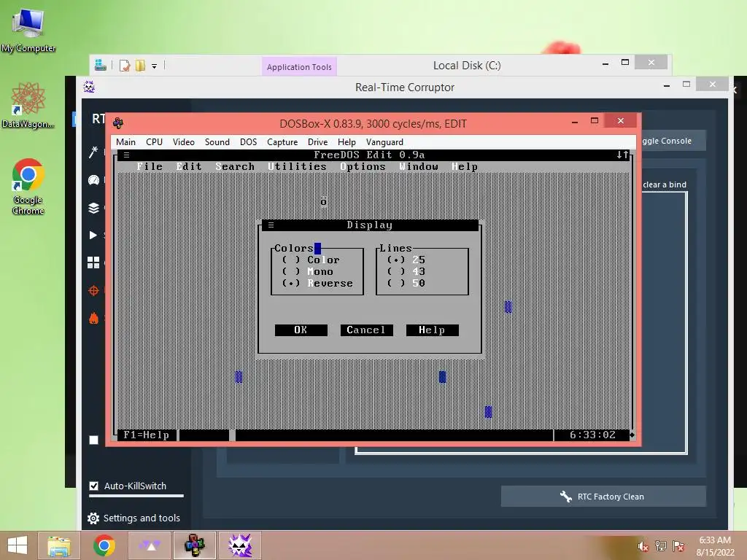Screen dimensions: 747x560
Task: Open DOSBox-X Help menu in menu bar
Action: (347, 142)
